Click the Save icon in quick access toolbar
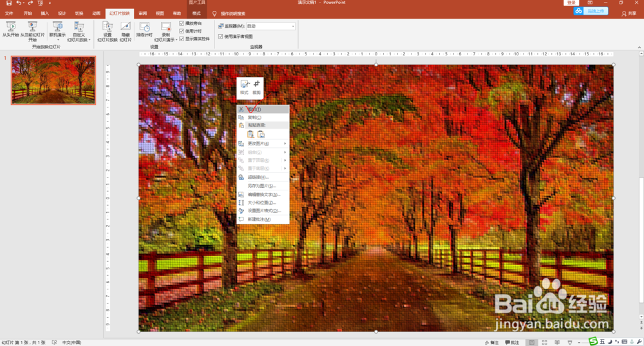644x346 pixels. tap(8, 3)
